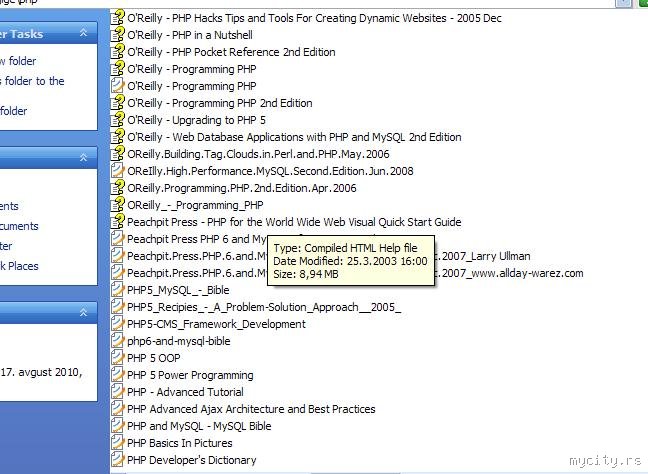
Task: Click the icon for PHP 5 Power Programming
Action: 118,375
